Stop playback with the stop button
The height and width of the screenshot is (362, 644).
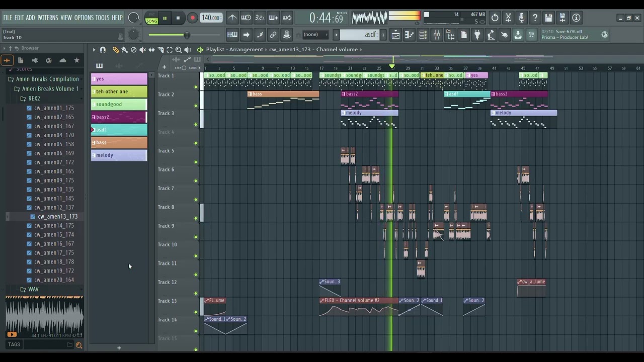(178, 18)
